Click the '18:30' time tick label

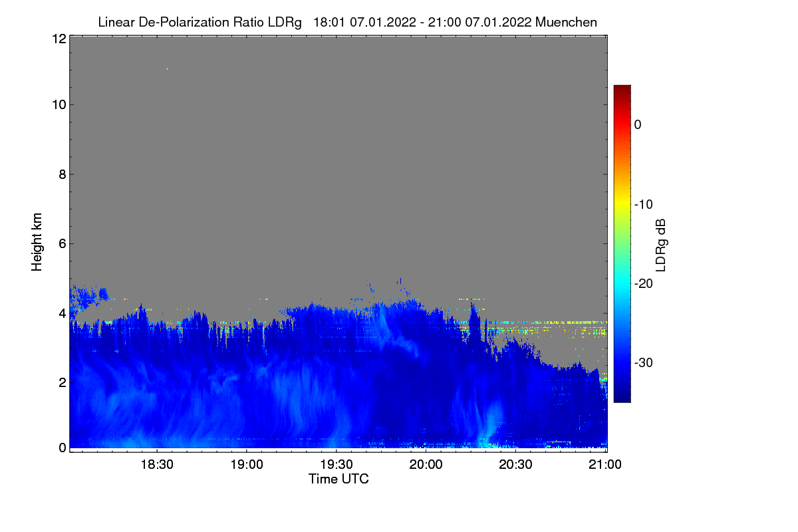[x=157, y=465]
